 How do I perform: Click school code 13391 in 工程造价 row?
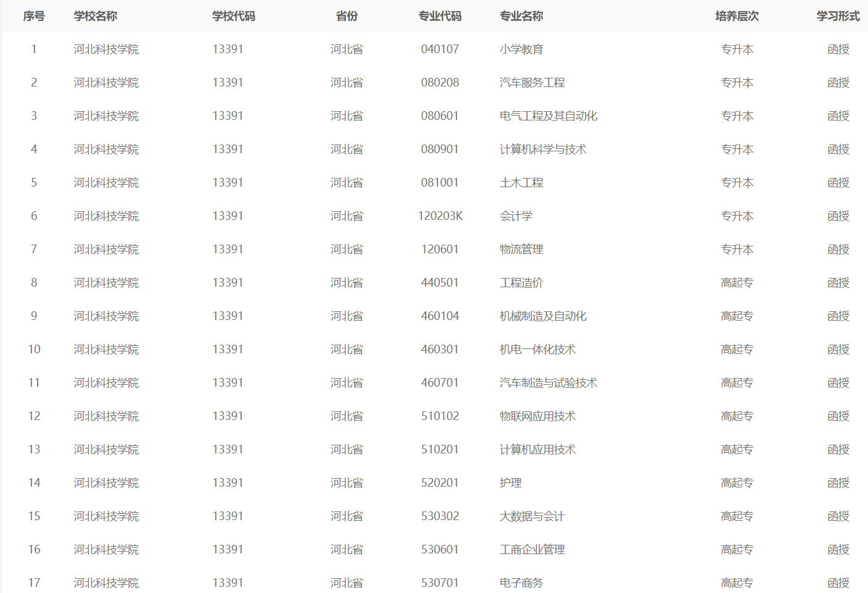[x=227, y=283]
